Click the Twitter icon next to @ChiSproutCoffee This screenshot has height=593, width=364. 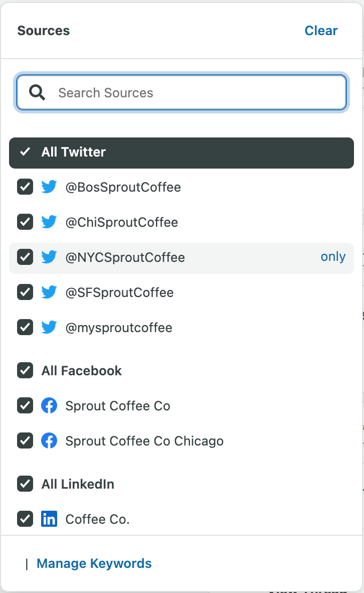[x=49, y=222]
